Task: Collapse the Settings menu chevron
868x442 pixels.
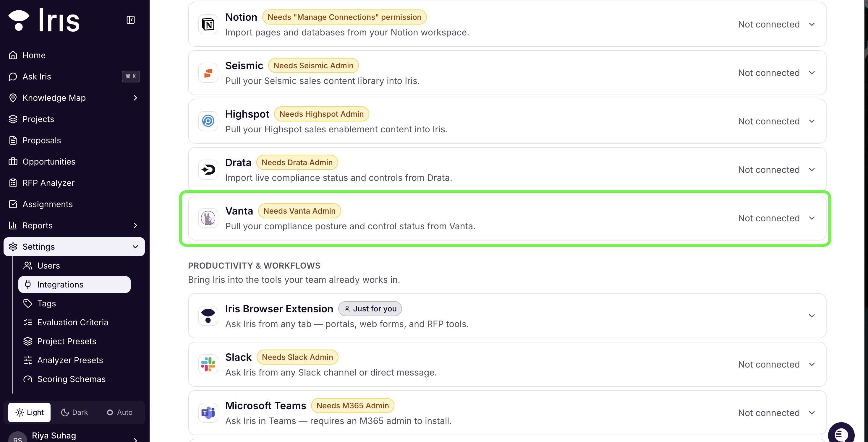Action: (x=135, y=247)
